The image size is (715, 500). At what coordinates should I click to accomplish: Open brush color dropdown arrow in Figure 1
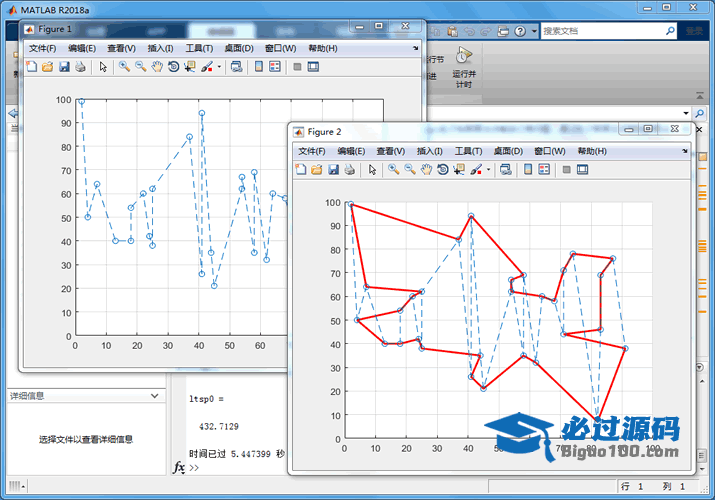pyautogui.click(x=219, y=67)
